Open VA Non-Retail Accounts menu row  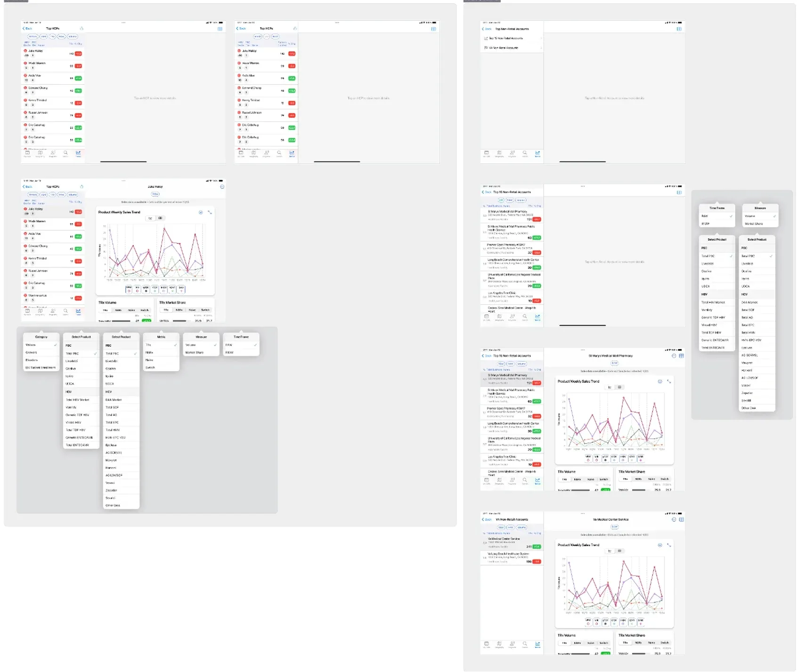point(512,48)
